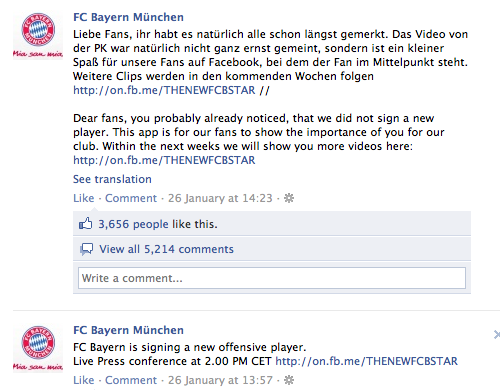Focus the Write a comment field
This screenshot has width=500, height=390.
(x=272, y=278)
